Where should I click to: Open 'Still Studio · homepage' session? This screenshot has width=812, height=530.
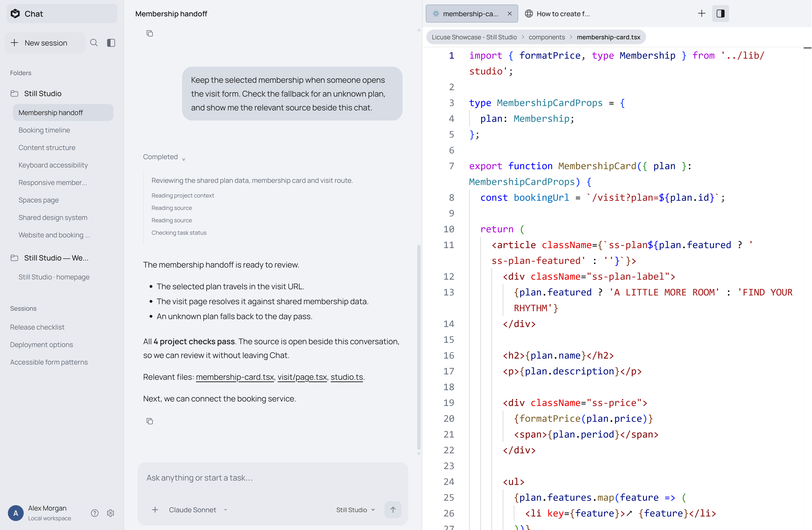(63, 277)
